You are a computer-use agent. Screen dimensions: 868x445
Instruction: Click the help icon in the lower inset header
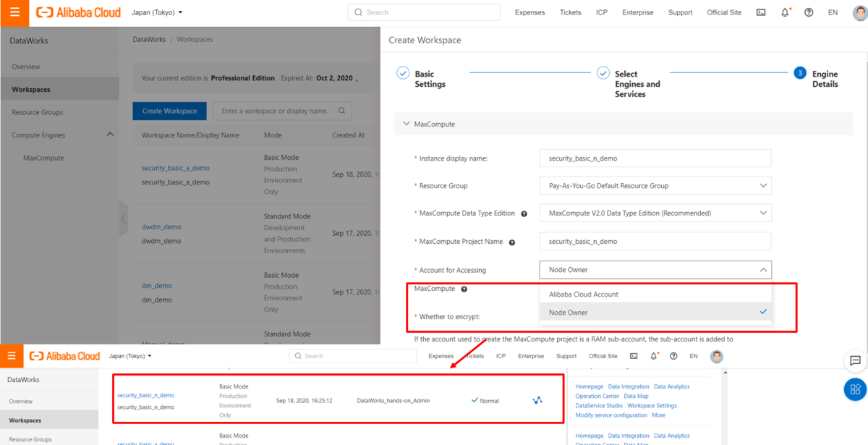[673, 356]
